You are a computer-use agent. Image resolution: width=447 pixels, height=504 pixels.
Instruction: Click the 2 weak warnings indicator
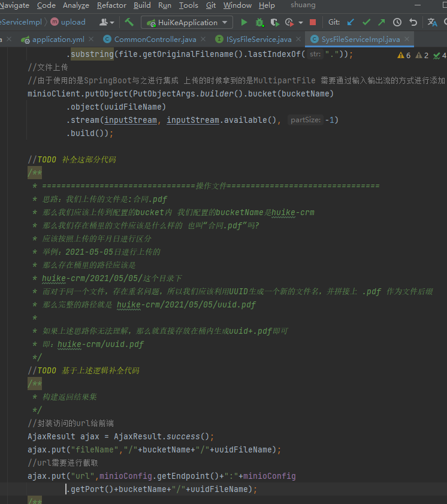pyautogui.click(x=422, y=55)
